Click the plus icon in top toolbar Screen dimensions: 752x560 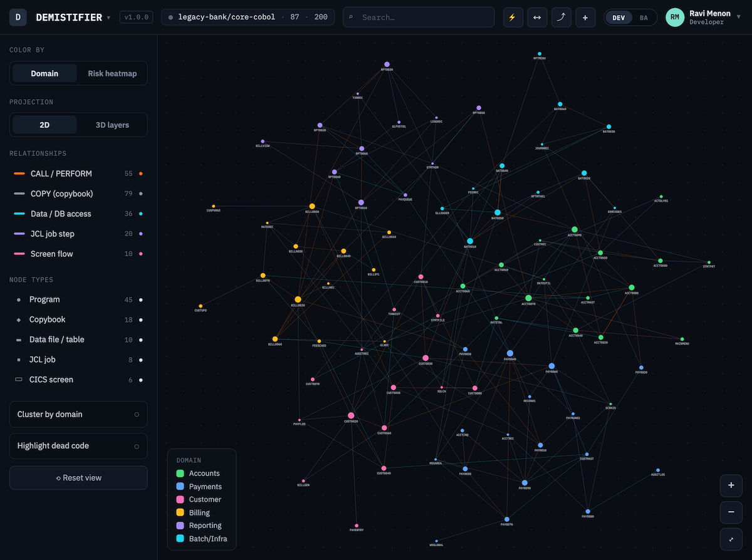click(x=585, y=18)
